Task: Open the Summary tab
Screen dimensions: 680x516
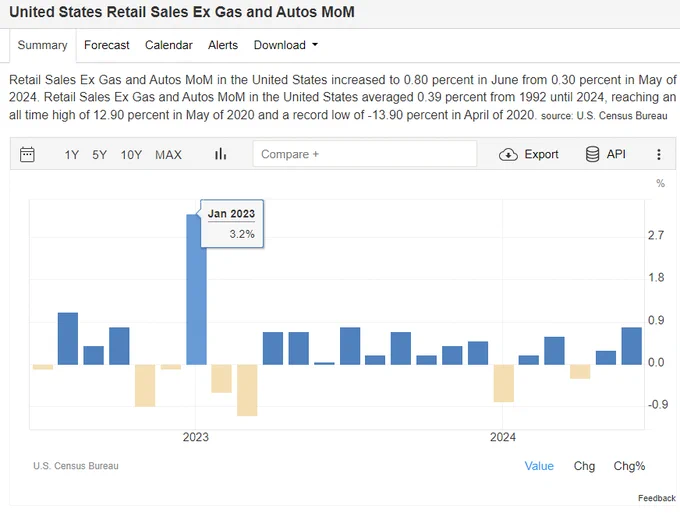Action: [x=42, y=45]
